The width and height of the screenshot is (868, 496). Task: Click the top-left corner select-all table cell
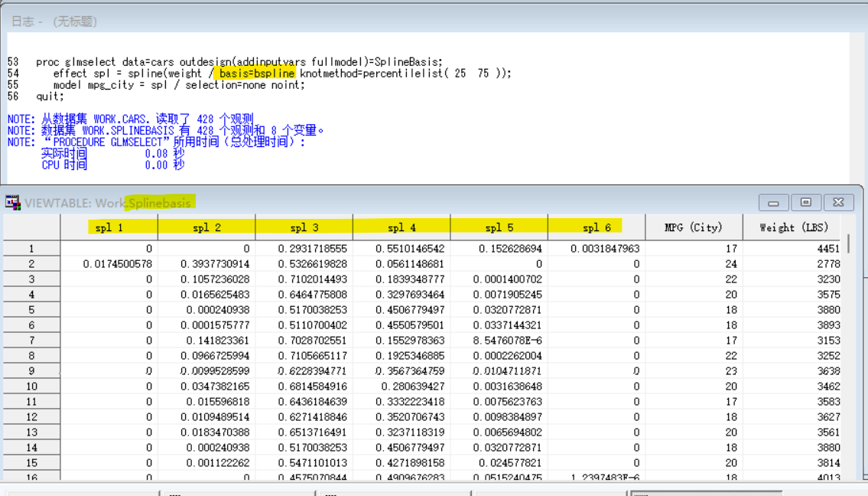[x=32, y=227]
